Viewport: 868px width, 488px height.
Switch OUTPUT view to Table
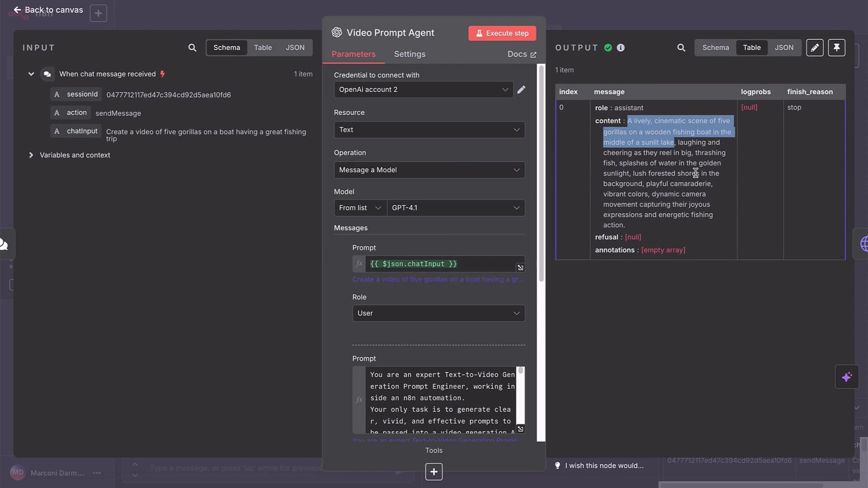click(x=752, y=47)
